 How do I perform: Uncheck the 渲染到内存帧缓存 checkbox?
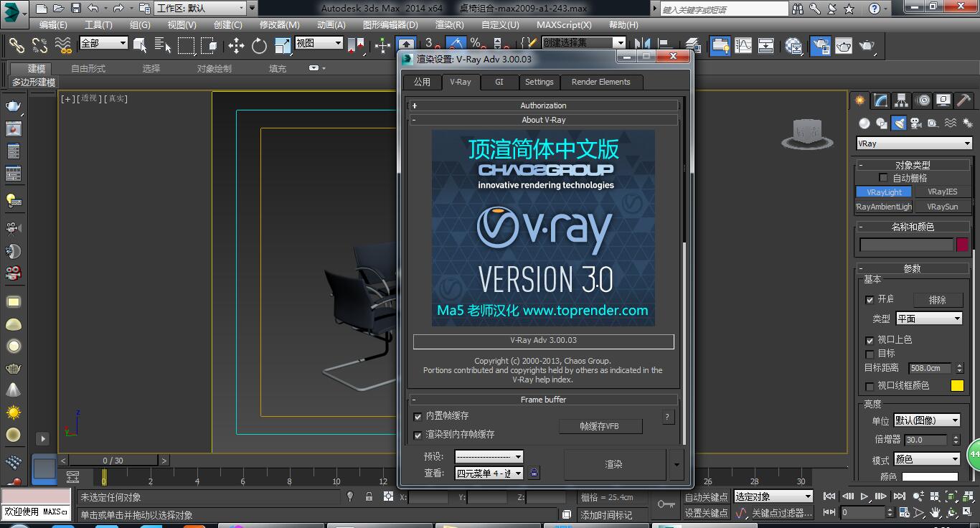click(x=418, y=435)
